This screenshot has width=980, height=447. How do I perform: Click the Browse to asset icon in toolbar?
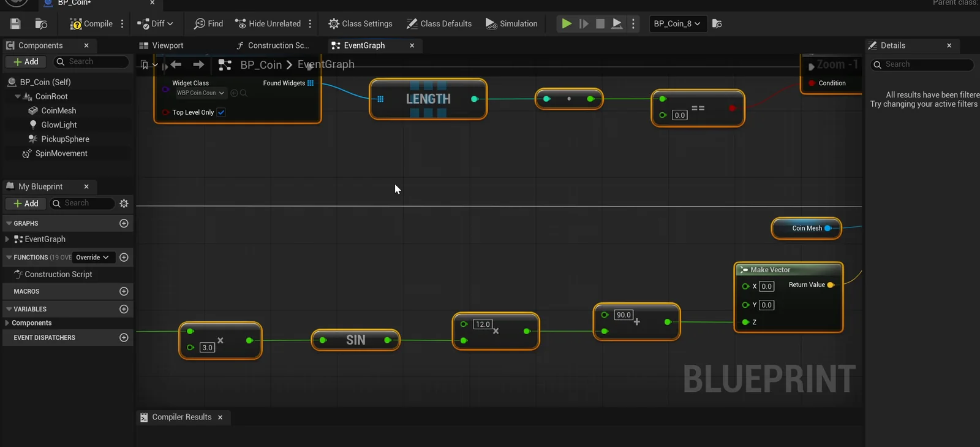tap(41, 24)
